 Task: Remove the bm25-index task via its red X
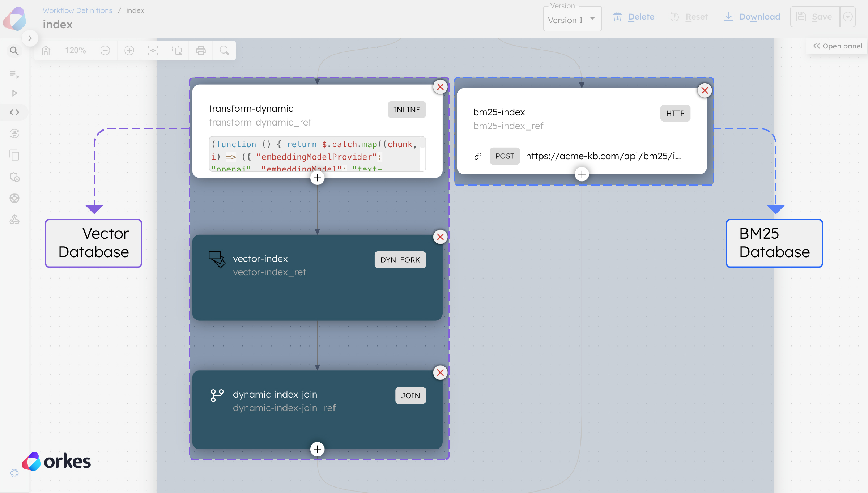705,90
